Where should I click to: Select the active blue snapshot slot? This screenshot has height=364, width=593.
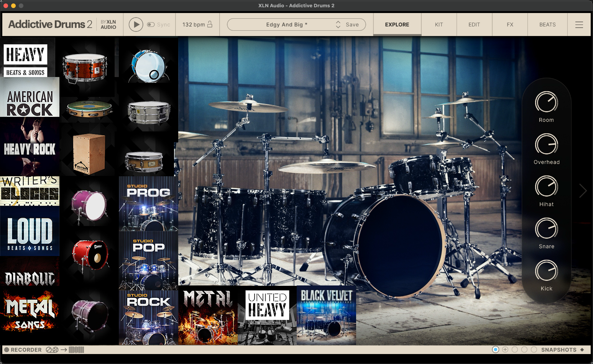click(x=496, y=349)
